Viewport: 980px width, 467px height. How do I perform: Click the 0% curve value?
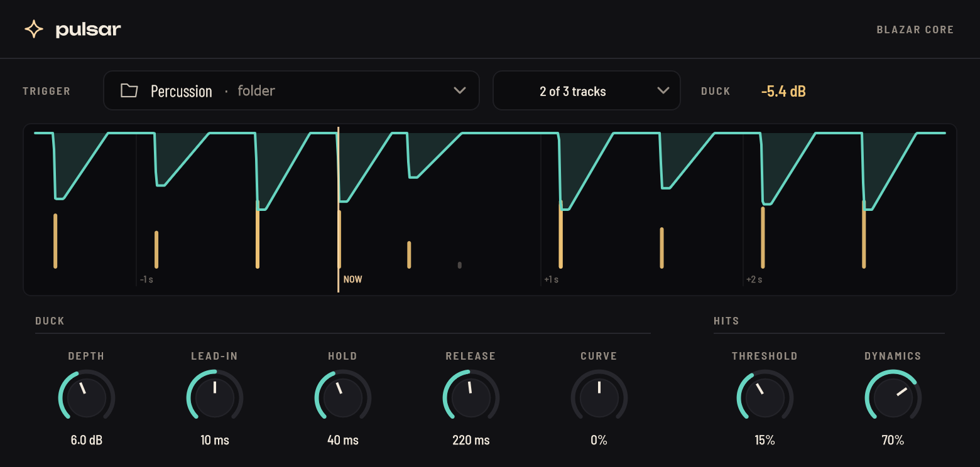(x=599, y=440)
